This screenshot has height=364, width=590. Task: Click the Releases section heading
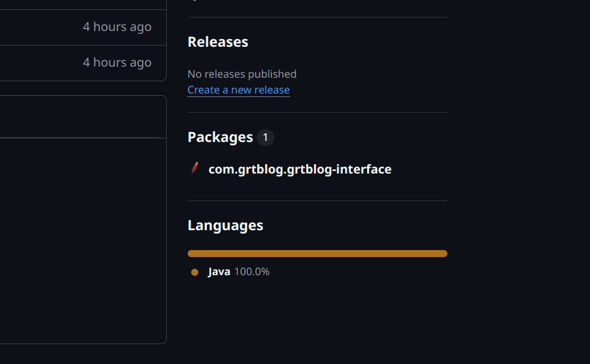tap(218, 42)
